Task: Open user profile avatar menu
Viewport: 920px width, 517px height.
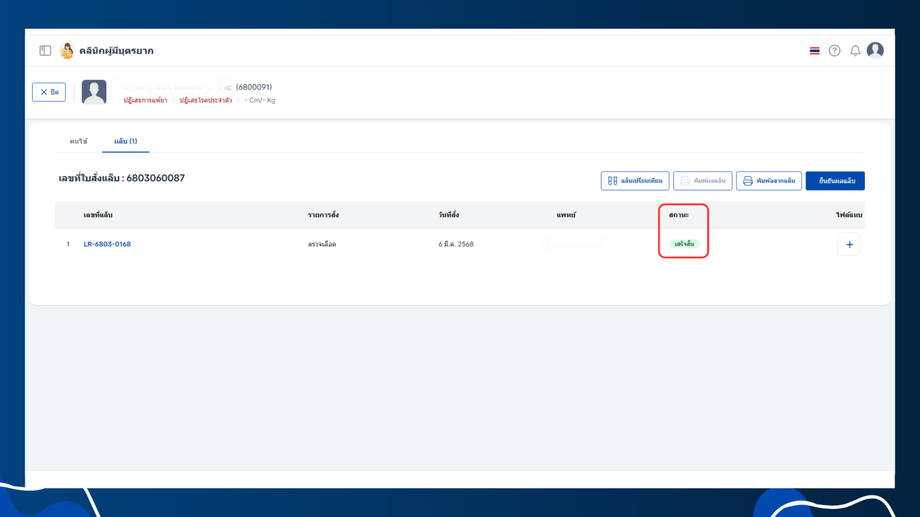Action: (x=875, y=50)
